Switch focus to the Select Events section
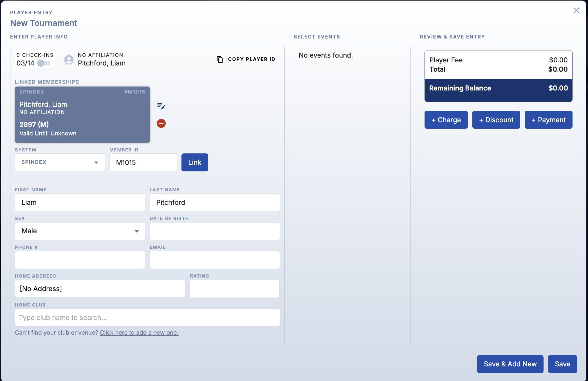 pyautogui.click(x=317, y=37)
